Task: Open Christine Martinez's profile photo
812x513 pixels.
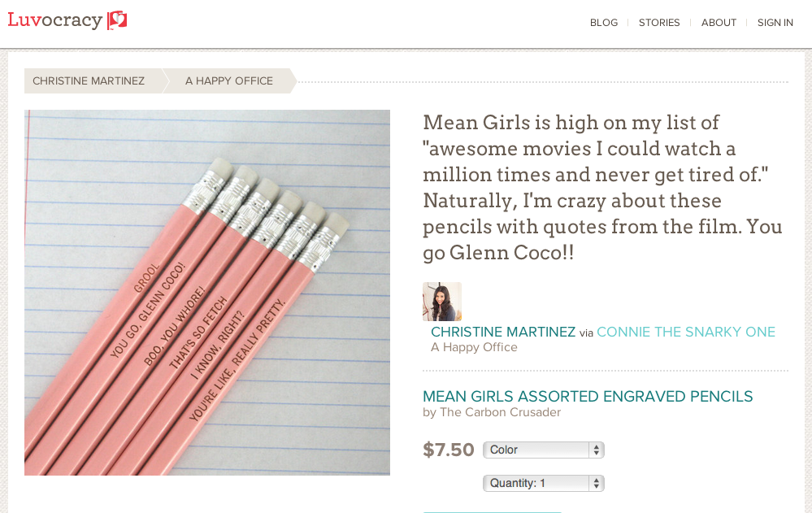Action: pyautogui.click(x=442, y=302)
